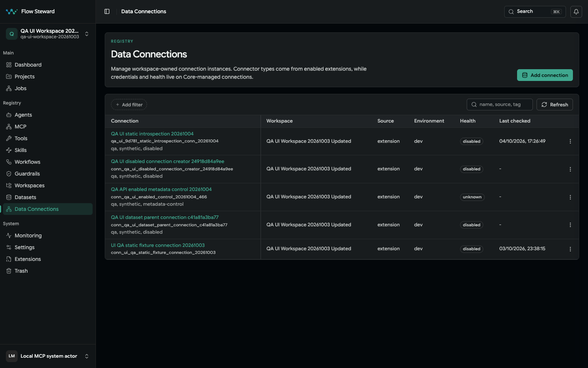
Task: Click the LM user avatar
Action: pyautogui.click(x=12, y=356)
